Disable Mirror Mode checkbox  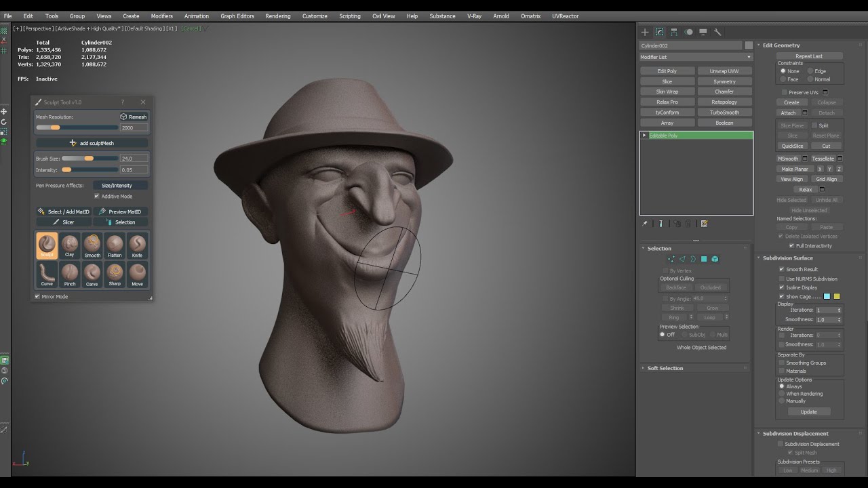(x=38, y=296)
